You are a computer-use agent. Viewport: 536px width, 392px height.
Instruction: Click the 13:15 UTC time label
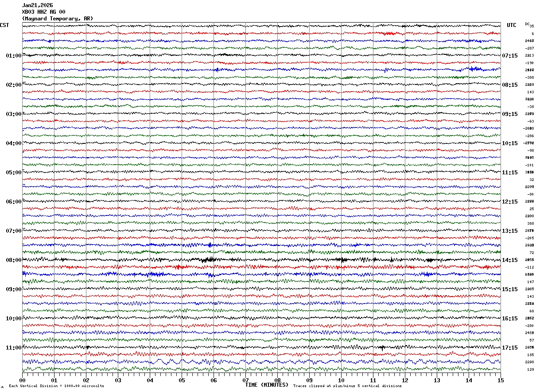coord(510,231)
